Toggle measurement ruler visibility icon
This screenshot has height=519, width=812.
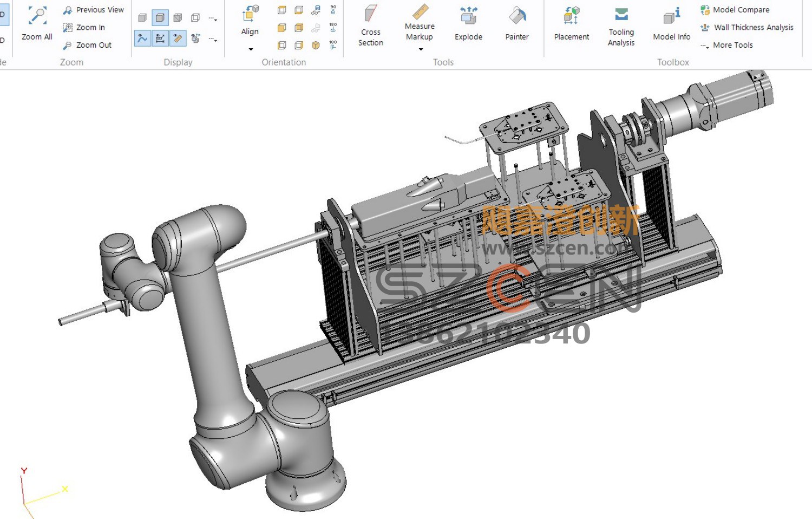point(178,38)
